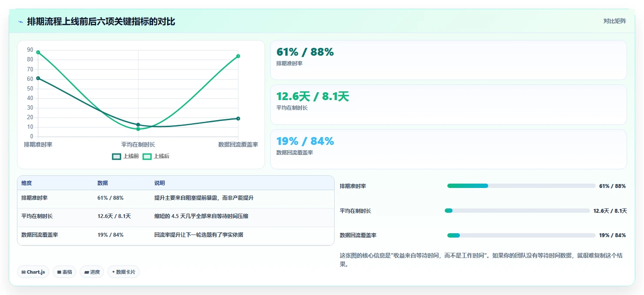Click the 平均在制时长 progress bar

(517, 211)
